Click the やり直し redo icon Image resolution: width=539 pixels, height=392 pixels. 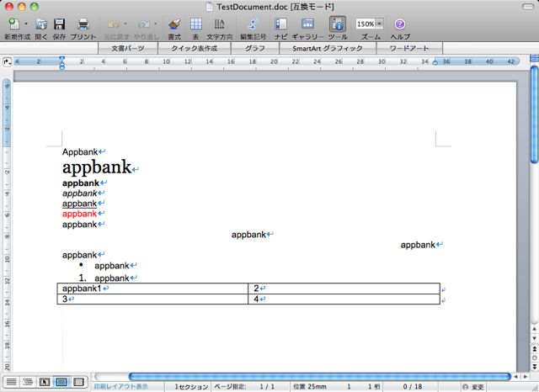pos(144,24)
